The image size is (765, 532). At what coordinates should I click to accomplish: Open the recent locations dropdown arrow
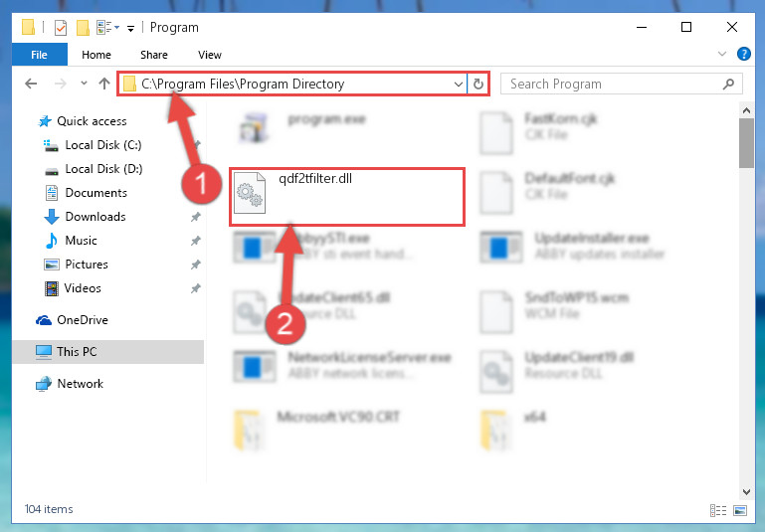click(x=84, y=84)
